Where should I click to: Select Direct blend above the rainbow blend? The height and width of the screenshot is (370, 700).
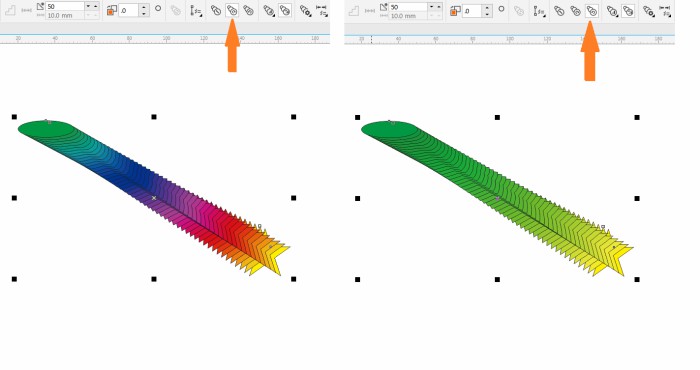click(216, 10)
